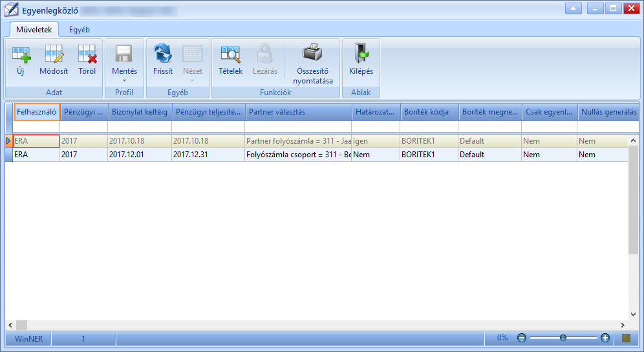644x352 pixels.
Task: Click the row indicator arrow of first row
Action: point(8,141)
